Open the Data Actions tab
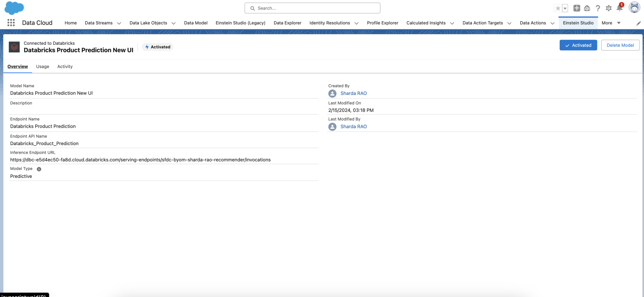 (x=533, y=23)
